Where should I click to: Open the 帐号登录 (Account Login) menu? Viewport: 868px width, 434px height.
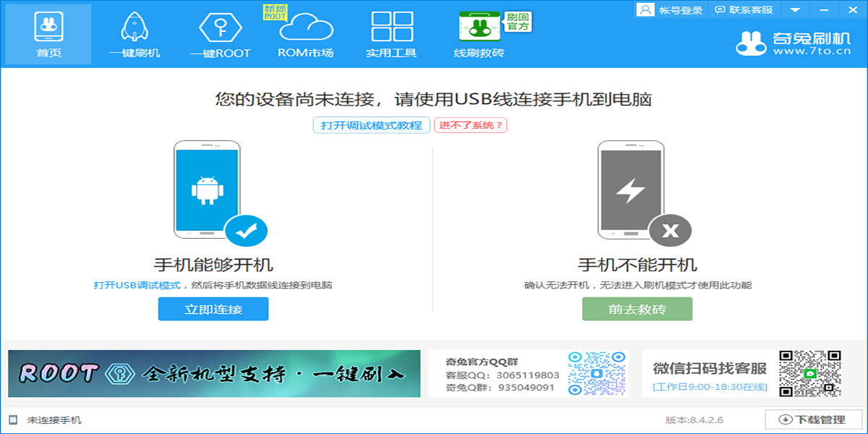pos(665,9)
